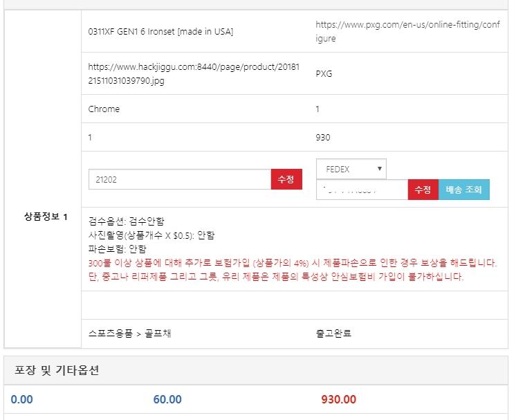Click the 출고완료 status text
The image size is (516, 420).
tap(333, 333)
